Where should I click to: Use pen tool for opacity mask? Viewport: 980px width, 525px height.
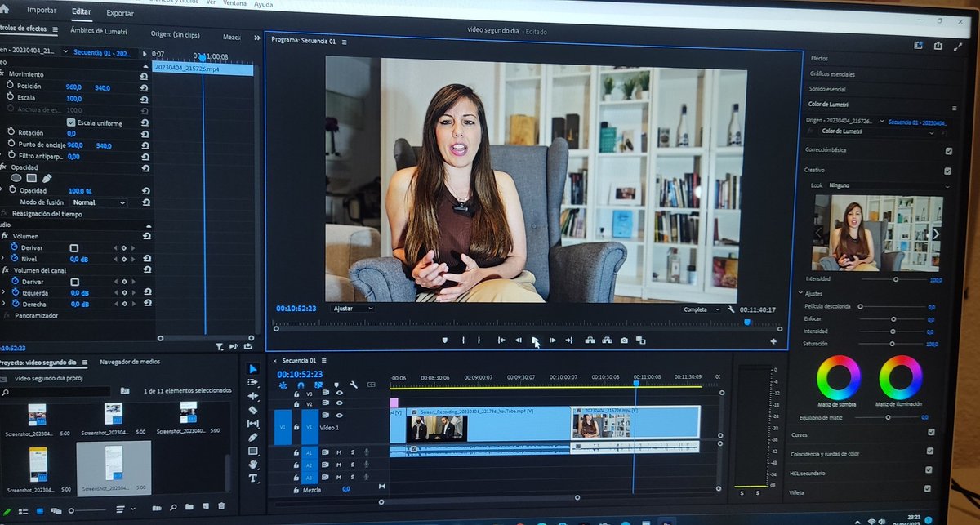(x=47, y=178)
